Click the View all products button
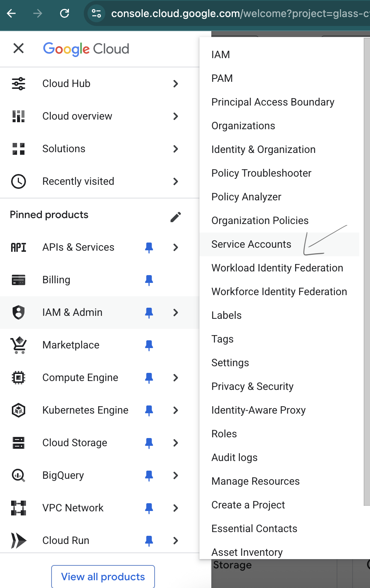Viewport: 370px width, 588px height. 103,577
